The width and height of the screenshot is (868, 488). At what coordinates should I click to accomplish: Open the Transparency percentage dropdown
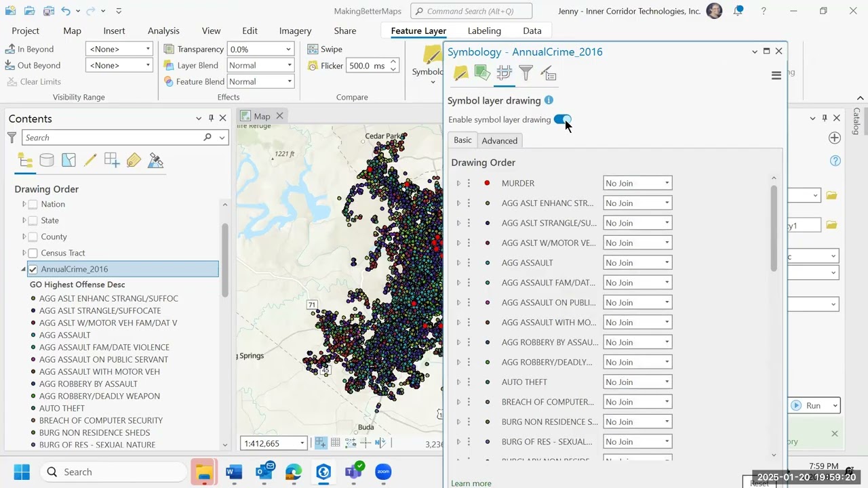coord(288,49)
